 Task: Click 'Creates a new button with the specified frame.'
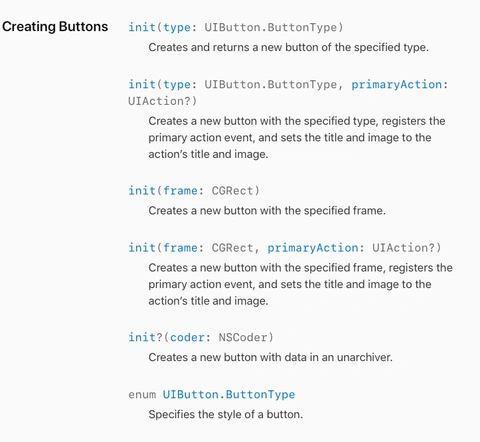pos(267,211)
